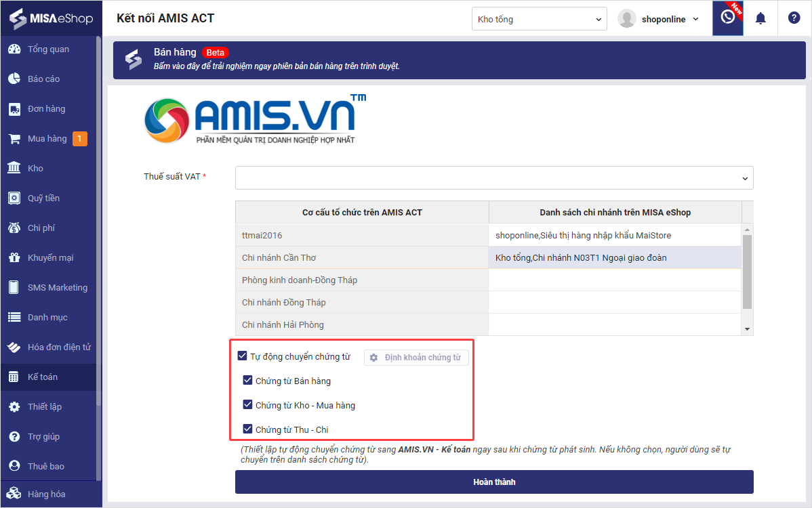The width and height of the screenshot is (812, 508).
Task: Expand the shoponline user menu
Action: [695, 19]
